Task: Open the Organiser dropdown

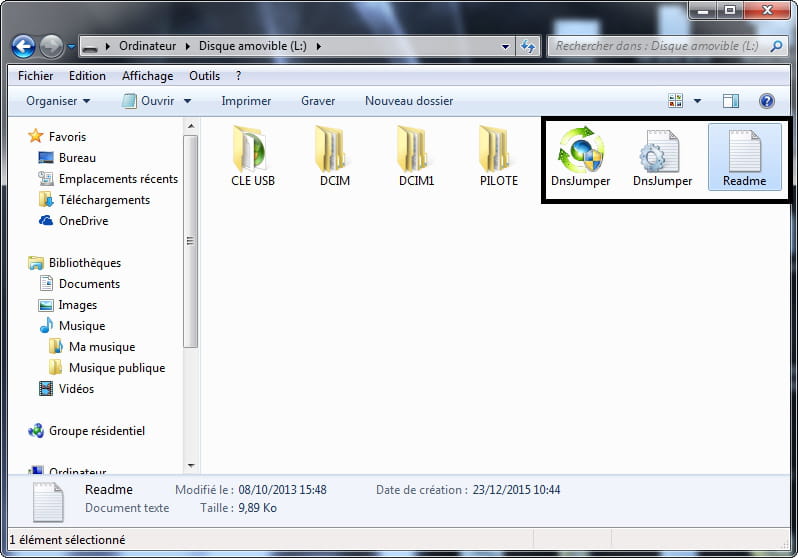Action: pos(58,101)
